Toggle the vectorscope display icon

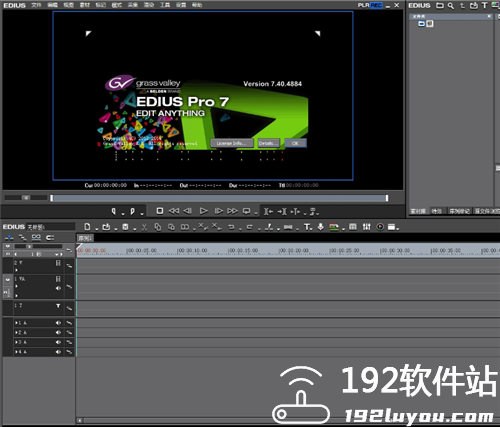pos(380,227)
